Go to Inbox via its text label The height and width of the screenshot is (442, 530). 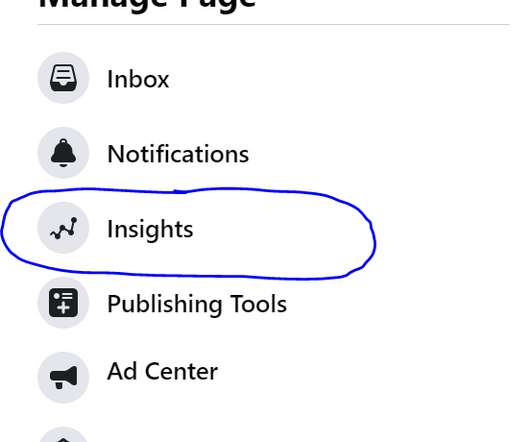(138, 79)
